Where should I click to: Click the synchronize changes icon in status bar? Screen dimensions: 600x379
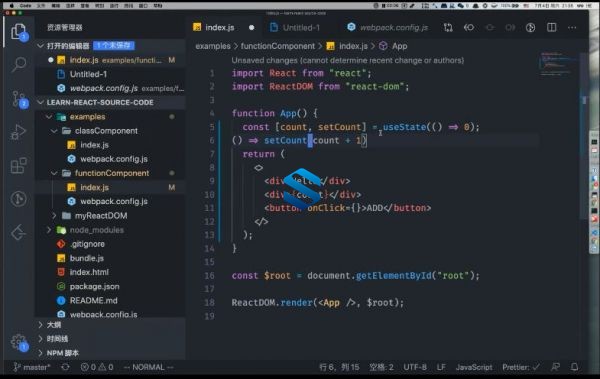pyautogui.click(x=65, y=367)
